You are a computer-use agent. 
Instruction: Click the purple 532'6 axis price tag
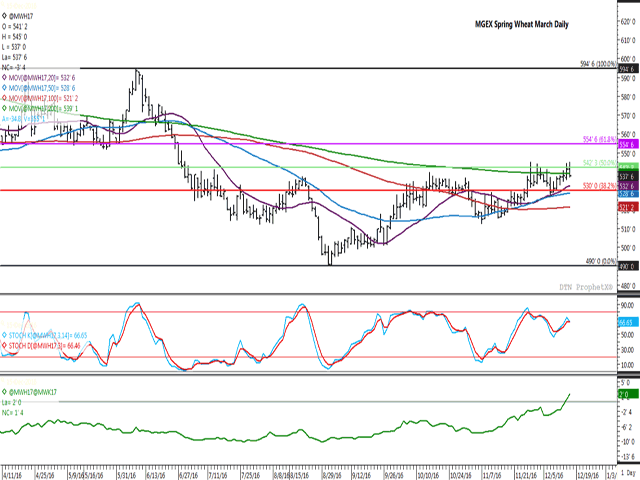(629, 186)
